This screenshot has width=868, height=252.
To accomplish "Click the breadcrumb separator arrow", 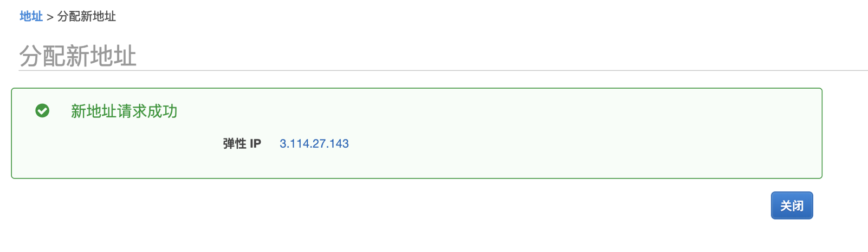I will 50,17.
